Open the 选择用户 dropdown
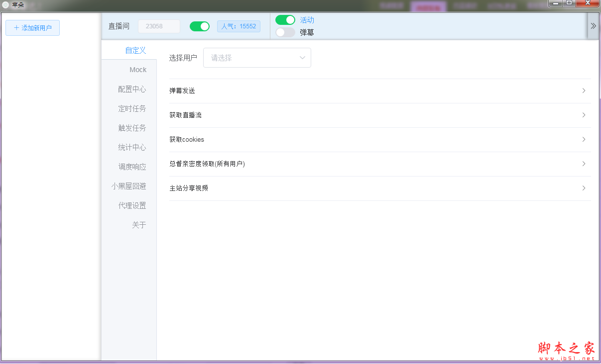This screenshot has width=601, height=364. click(x=257, y=58)
